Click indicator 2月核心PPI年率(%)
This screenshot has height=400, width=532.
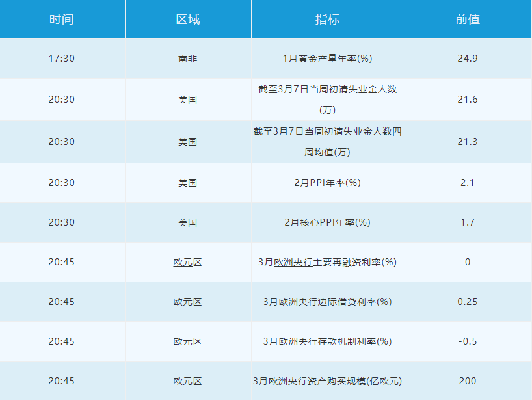pos(327,222)
